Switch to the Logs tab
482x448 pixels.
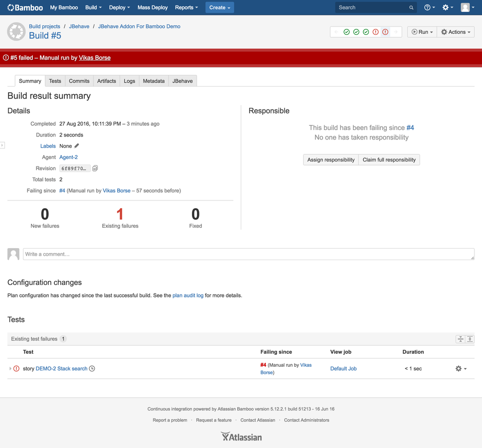pyautogui.click(x=130, y=81)
